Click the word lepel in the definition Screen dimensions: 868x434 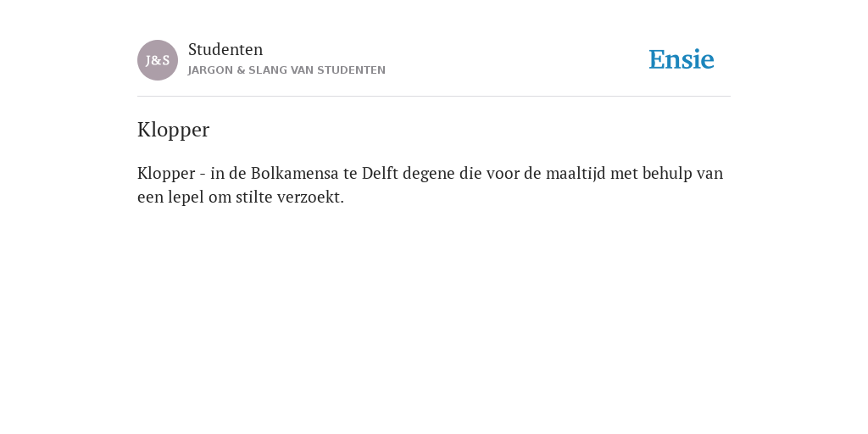186,197
